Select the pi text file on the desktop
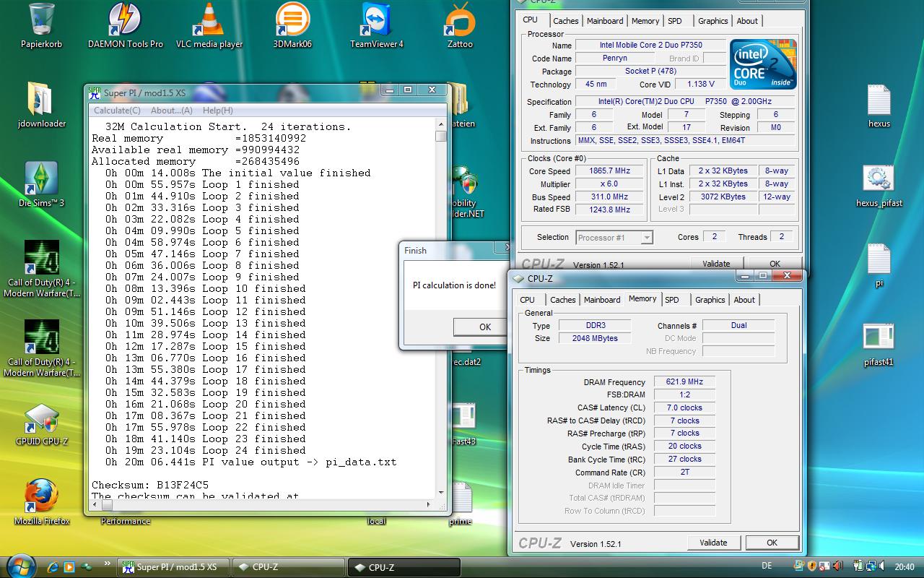The image size is (924, 578). (x=879, y=264)
